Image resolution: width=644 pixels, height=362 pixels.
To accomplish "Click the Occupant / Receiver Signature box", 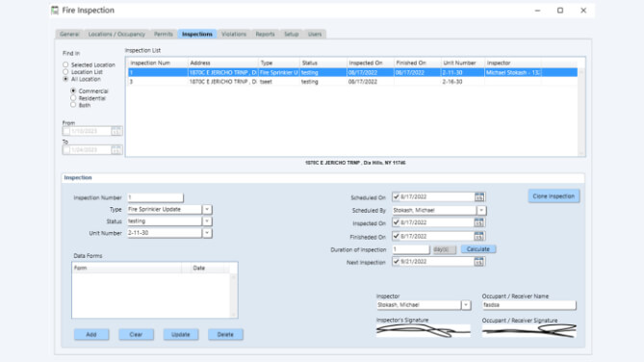I will click(x=529, y=331).
